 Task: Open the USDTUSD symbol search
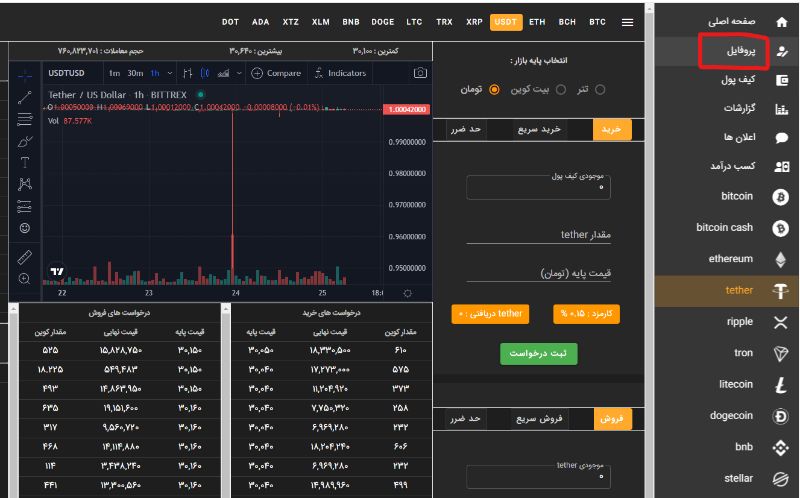66,73
